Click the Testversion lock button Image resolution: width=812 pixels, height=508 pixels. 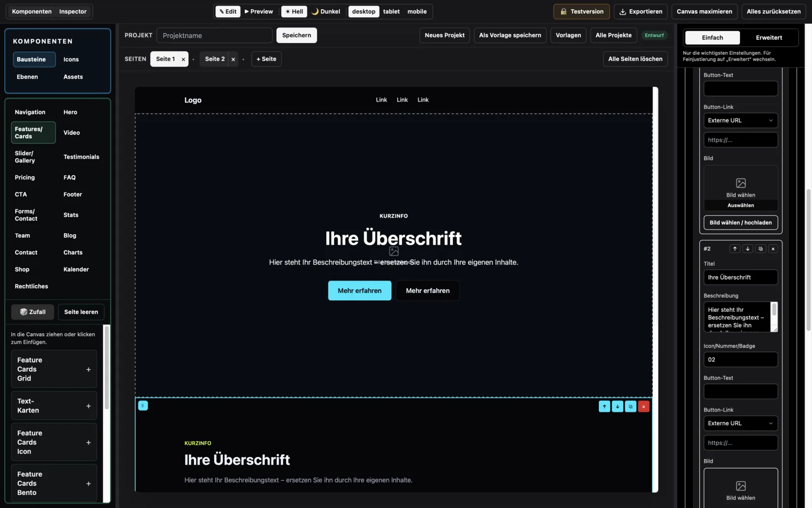coord(582,11)
